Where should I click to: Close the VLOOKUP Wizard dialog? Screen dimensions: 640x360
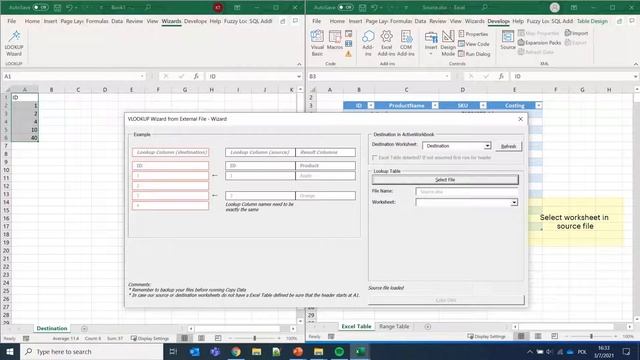click(x=520, y=119)
